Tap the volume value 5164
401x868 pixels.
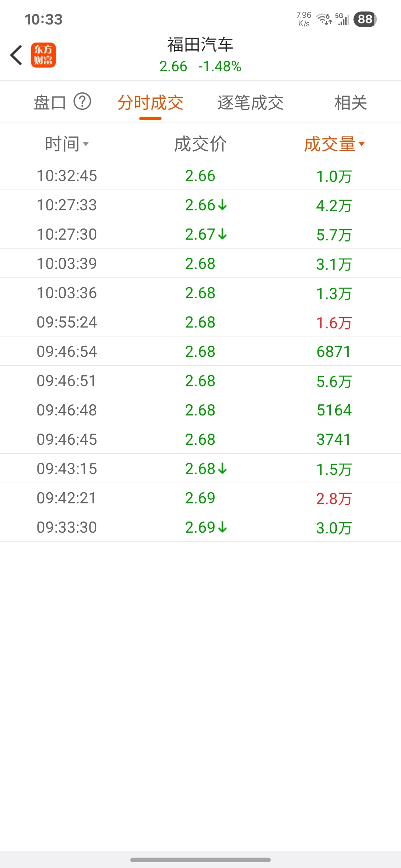point(334,410)
